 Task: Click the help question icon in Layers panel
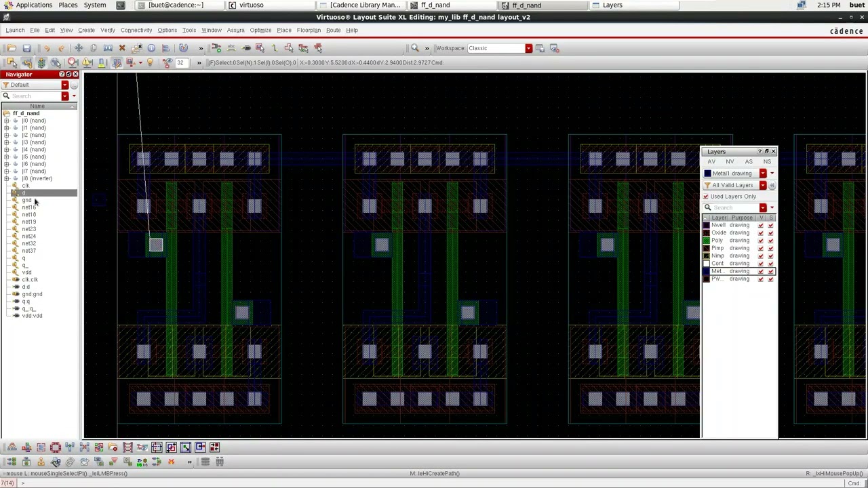point(759,151)
